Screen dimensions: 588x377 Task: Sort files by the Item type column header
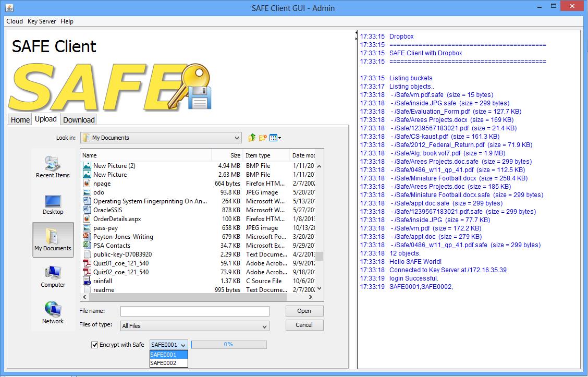click(266, 155)
